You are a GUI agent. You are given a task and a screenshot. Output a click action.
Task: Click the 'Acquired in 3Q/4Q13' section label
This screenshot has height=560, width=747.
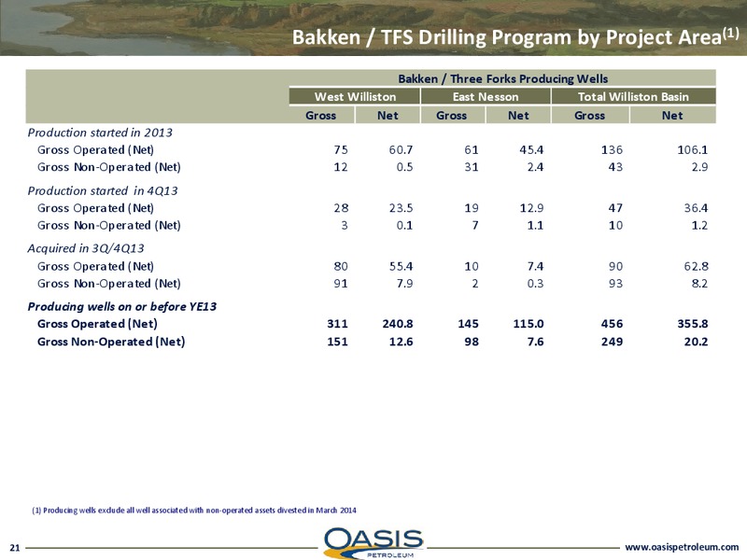click(86, 248)
